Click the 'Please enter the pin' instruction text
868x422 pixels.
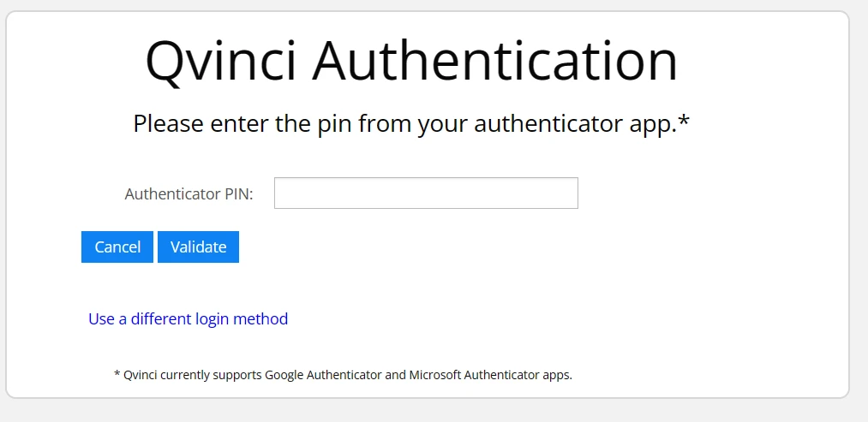411,125
